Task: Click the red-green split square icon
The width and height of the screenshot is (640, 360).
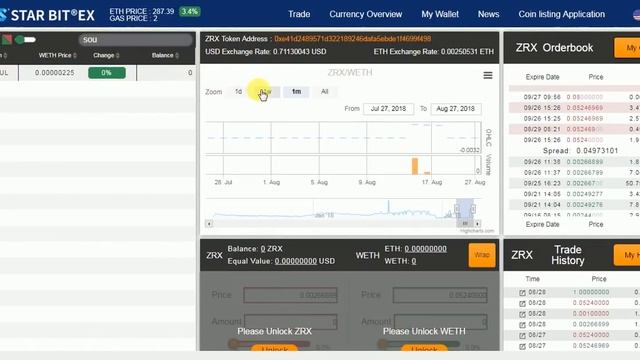Action: (x=7, y=40)
